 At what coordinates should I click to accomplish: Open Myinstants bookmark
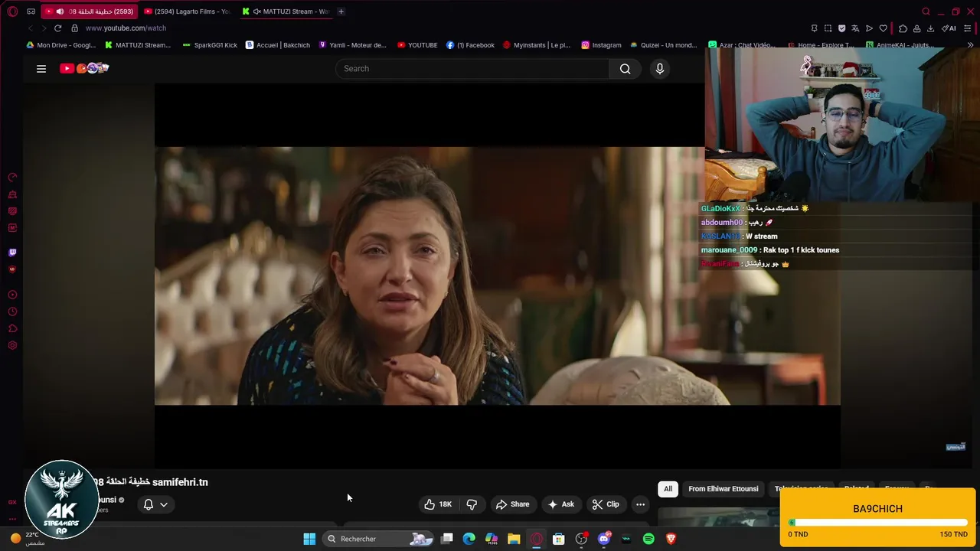(x=536, y=45)
